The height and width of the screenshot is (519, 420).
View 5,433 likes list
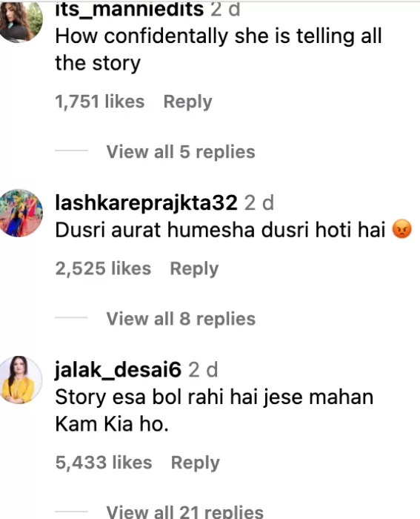[104, 463]
